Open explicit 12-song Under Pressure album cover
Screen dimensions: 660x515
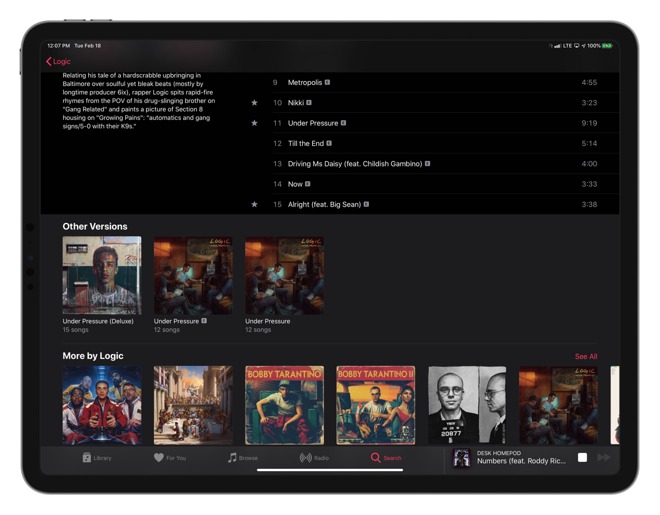coord(193,275)
